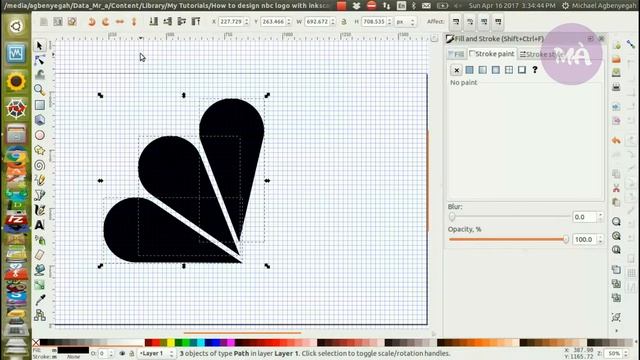Select the Tweak tool
Image resolution: width=640 pixels, height=360 pixels.
[40, 75]
